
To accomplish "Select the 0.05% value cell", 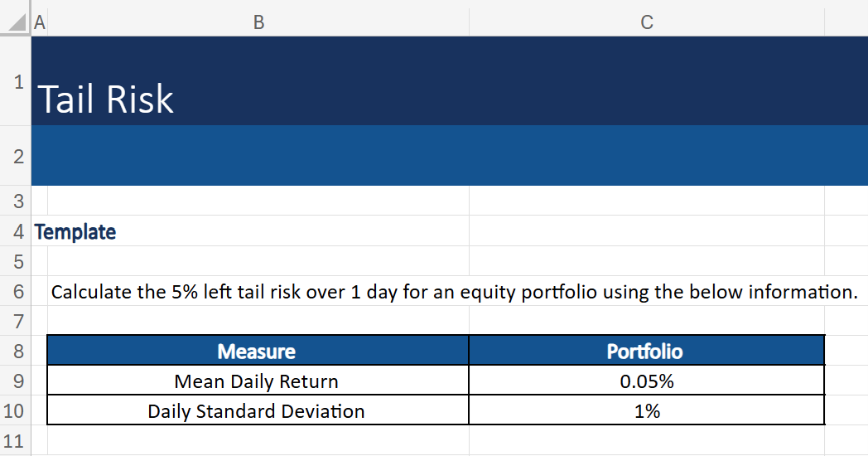I will (x=646, y=381).
